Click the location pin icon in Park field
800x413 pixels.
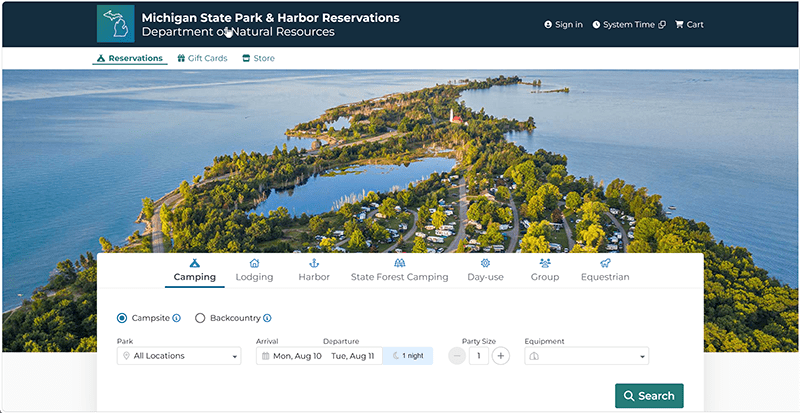(x=126, y=356)
